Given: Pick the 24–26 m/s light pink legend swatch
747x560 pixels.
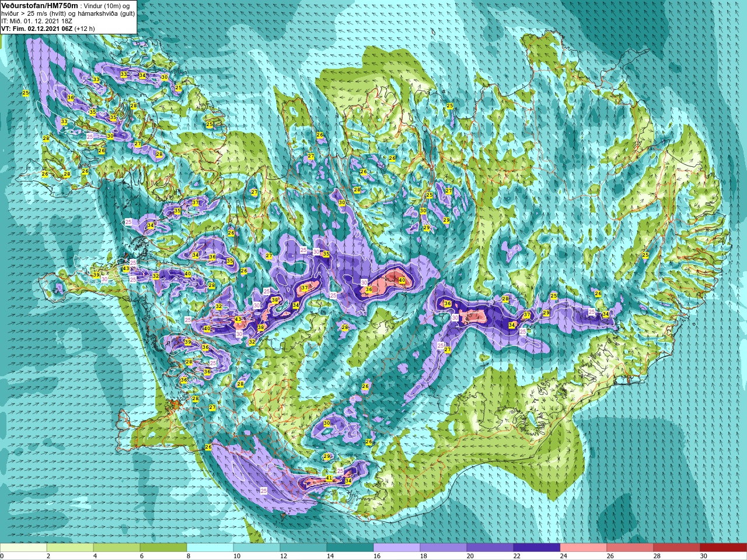Looking at the screenshot, I should tap(584, 548).
